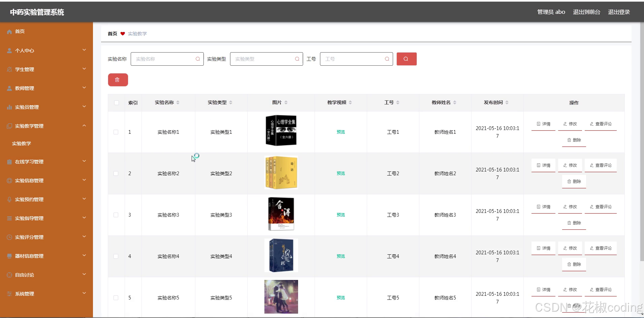The image size is (644, 318).
Task: Click the icon beside 学生管理
Action: point(9,69)
